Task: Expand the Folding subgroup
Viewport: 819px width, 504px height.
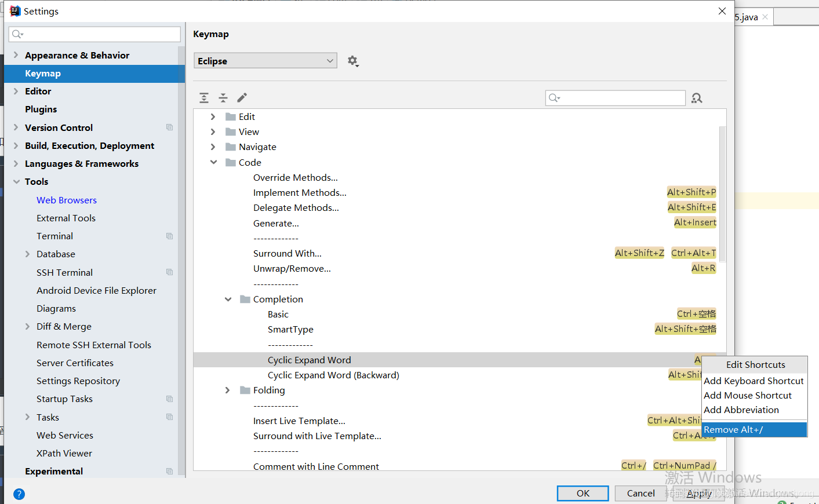Action: tap(227, 390)
